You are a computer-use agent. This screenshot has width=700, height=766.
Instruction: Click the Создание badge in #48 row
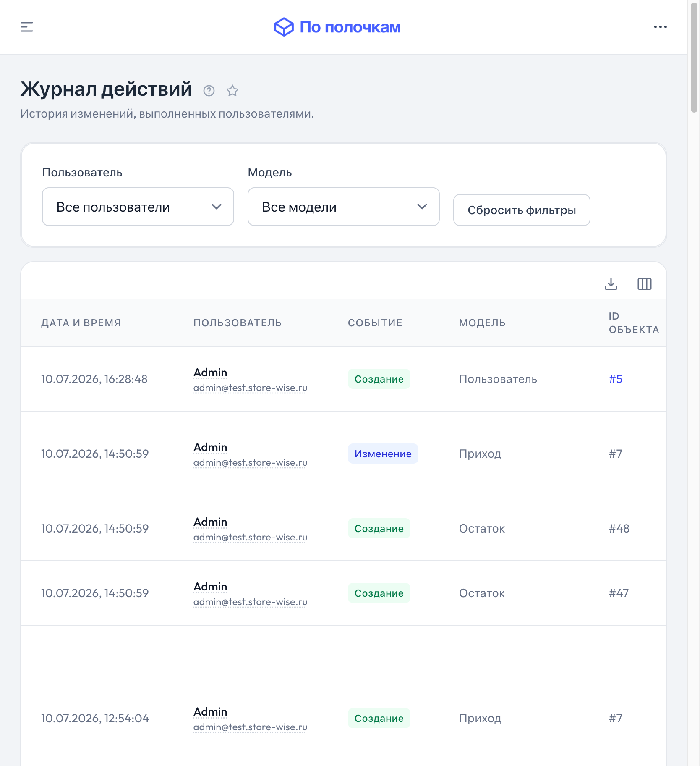pyautogui.click(x=379, y=528)
